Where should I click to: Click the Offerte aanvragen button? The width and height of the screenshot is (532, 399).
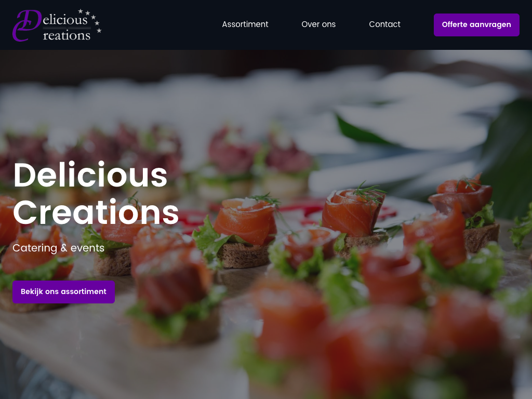point(476,25)
